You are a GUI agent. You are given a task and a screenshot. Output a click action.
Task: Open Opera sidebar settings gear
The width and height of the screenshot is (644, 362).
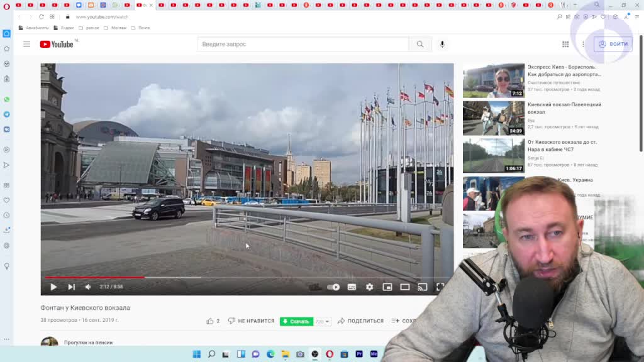pyautogui.click(x=6, y=246)
